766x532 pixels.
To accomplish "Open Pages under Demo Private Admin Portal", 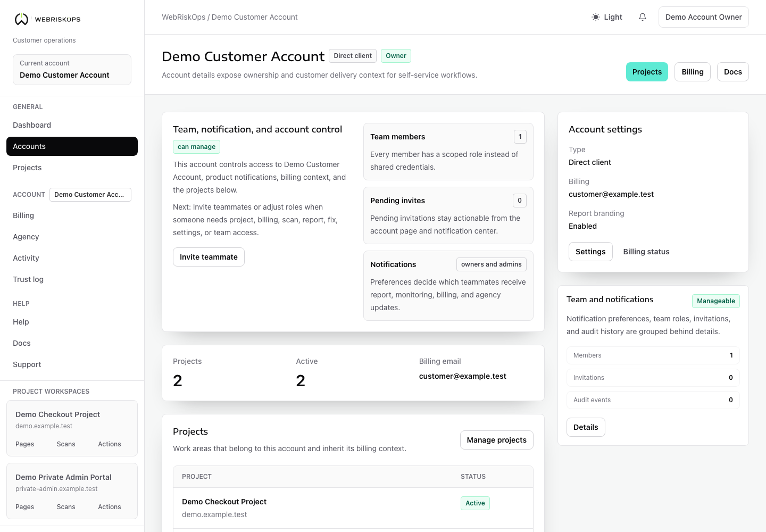I will [x=24, y=507].
